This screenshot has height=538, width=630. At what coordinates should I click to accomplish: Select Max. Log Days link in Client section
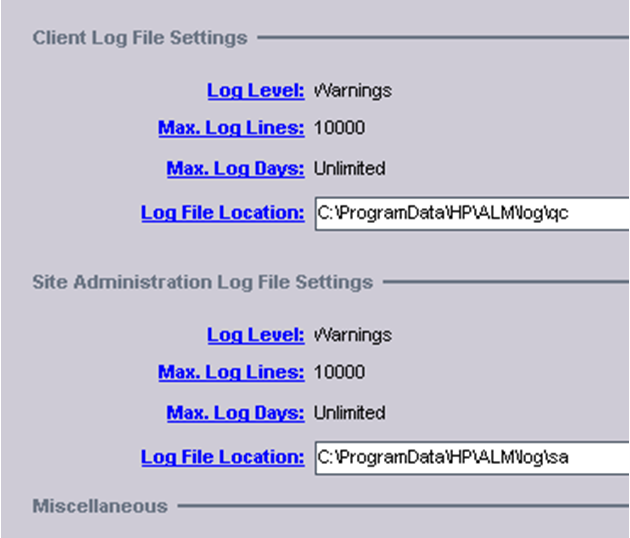click(x=235, y=169)
